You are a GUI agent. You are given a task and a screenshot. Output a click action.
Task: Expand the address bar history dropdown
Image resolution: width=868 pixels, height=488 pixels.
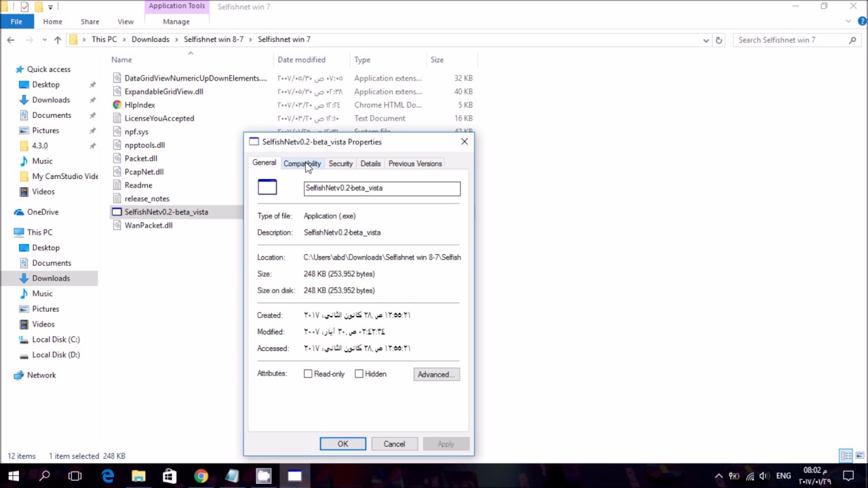click(706, 40)
